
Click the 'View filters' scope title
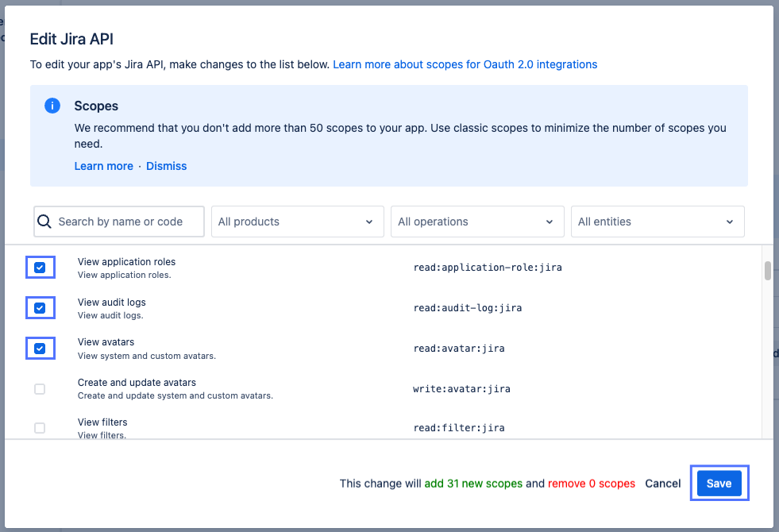102,422
